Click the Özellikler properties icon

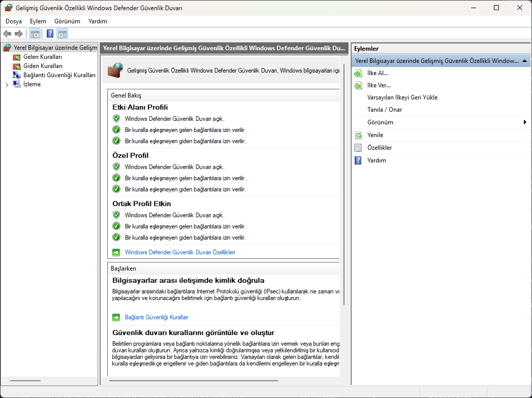pos(358,148)
